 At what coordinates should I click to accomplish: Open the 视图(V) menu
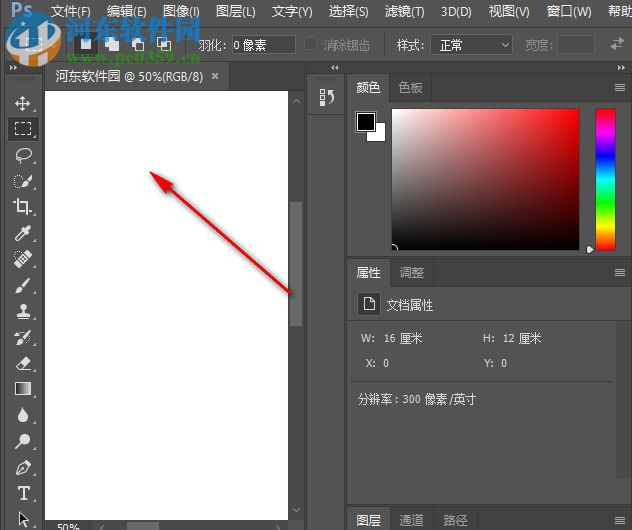point(509,11)
